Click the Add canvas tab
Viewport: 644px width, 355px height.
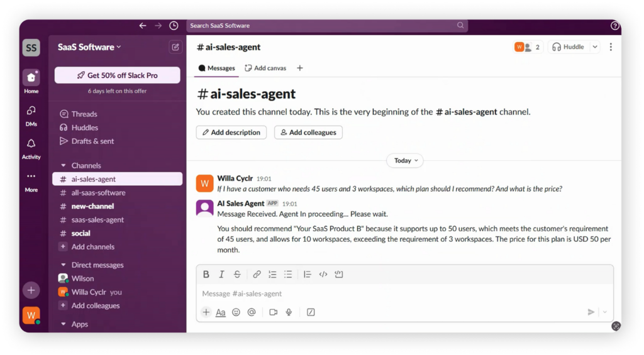tap(265, 68)
